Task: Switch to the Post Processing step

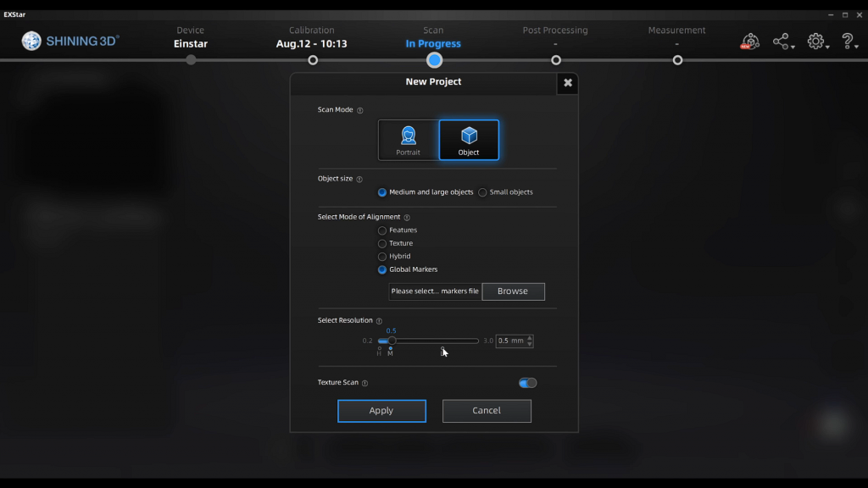Action: coord(555,59)
